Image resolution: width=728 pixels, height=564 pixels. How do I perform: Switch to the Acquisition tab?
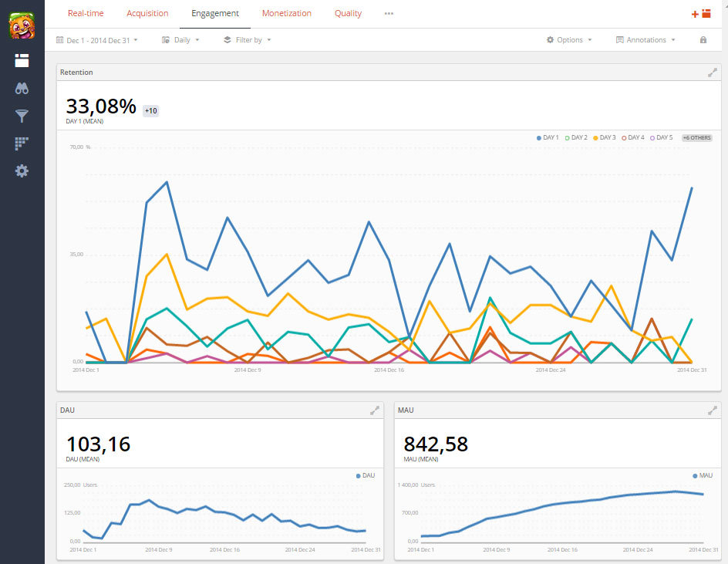(x=147, y=13)
